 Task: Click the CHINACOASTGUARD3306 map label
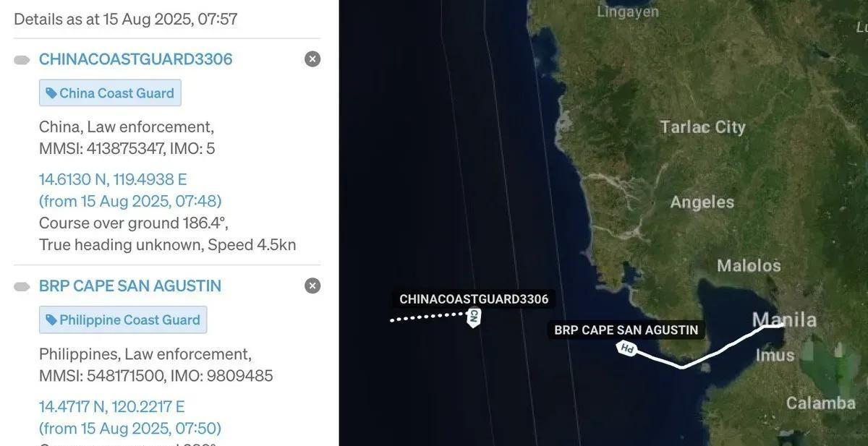pos(474,299)
